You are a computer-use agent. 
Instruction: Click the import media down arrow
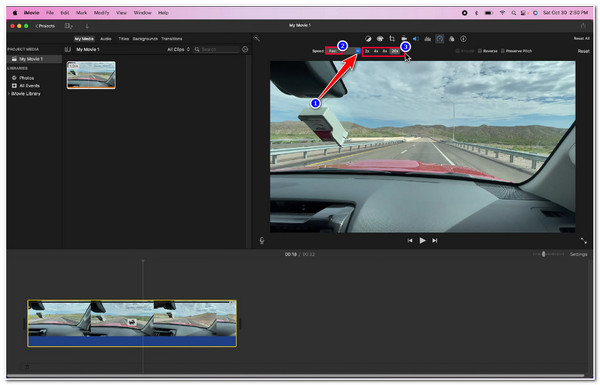tap(87, 26)
